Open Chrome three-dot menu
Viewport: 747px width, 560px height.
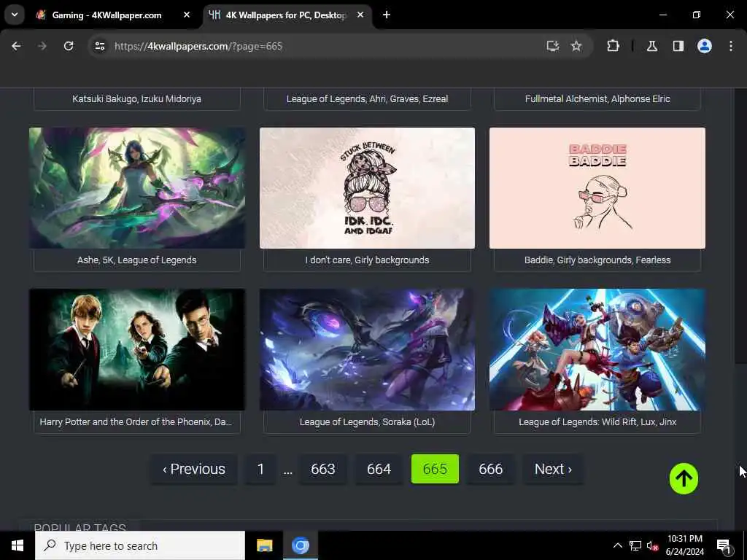click(x=731, y=46)
